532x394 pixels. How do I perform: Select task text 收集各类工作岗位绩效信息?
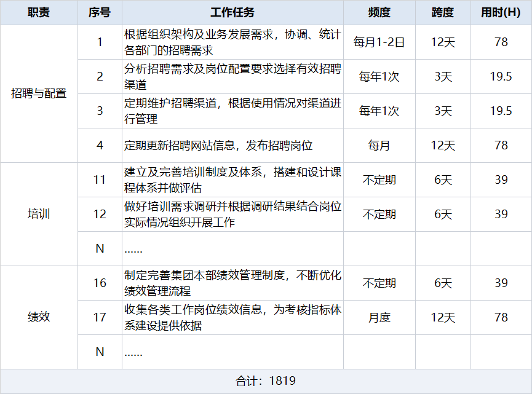pyautogui.click(x=193, y=310)
